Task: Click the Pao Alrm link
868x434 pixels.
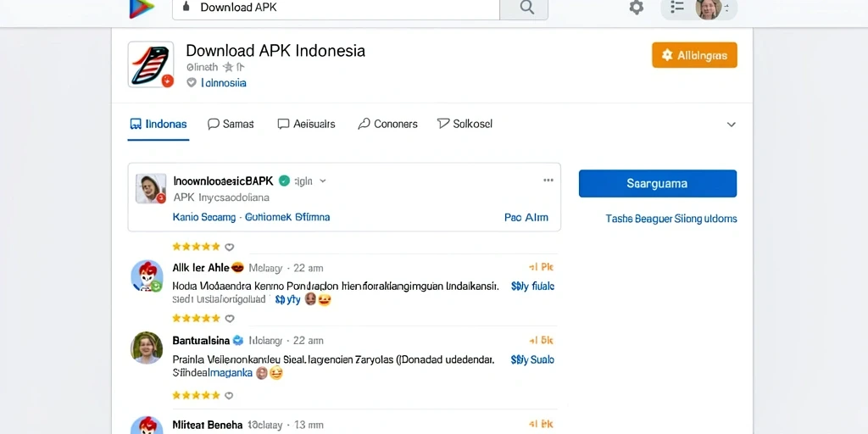Action: coord(526,217)
